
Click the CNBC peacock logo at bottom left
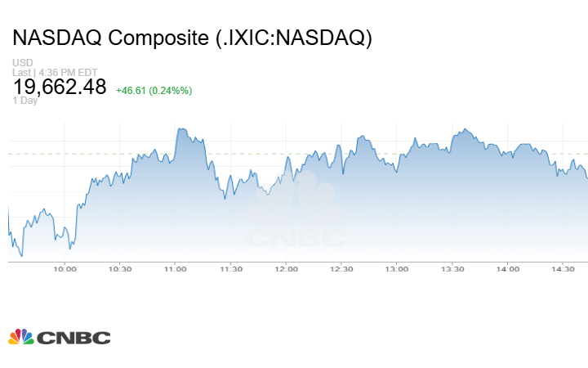[21, 337]
